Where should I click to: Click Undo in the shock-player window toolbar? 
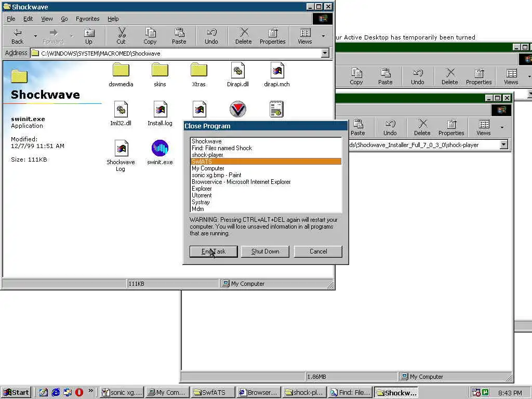(x=390, y=128)
